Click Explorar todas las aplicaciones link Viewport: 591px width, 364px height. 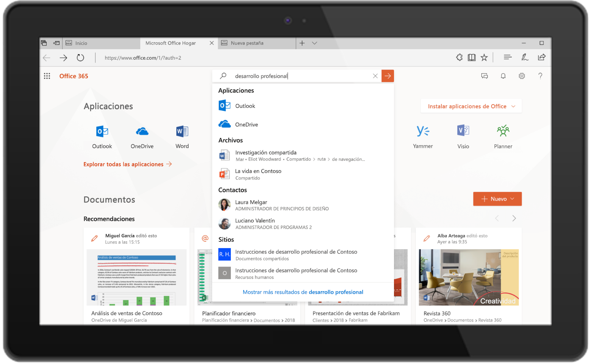pos(128,164)
